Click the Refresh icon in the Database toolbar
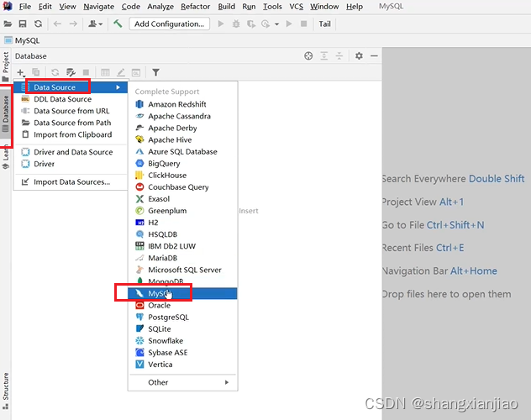This screenshot has width=531, height=420. click(x=55, y=72)
